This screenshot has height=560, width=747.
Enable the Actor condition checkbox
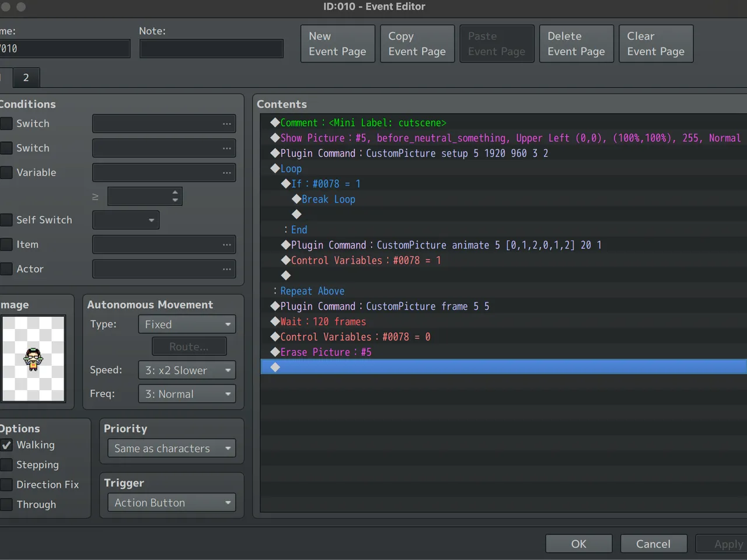click(6, 269)
